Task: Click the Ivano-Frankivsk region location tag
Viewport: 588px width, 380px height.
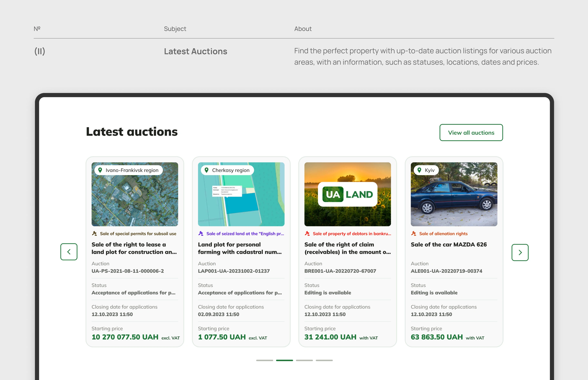Action: [x=128, y=170]
